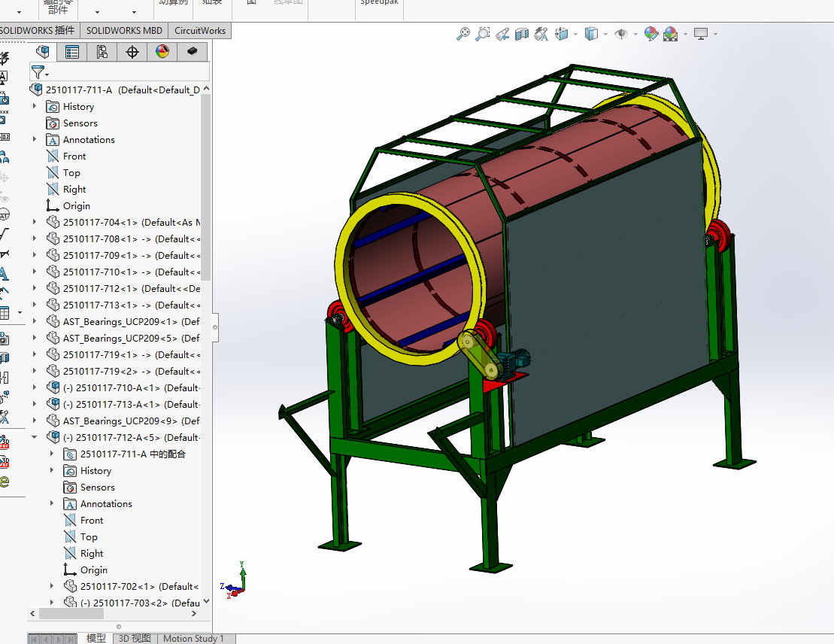Image resolution: width=834 pixels, height=644 pixels.
Task: Click the Zoom to Fit icon
Action: (x=464, y=34)
